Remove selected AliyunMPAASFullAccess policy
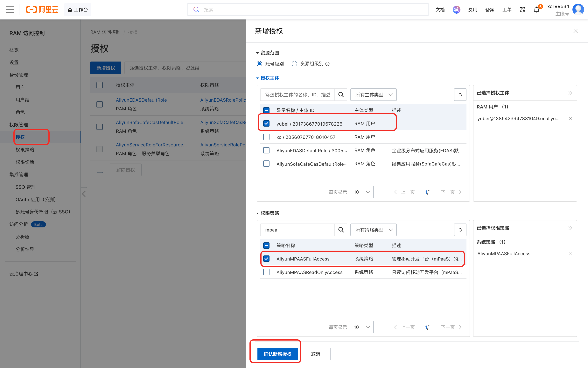 (x=570, y=254)
